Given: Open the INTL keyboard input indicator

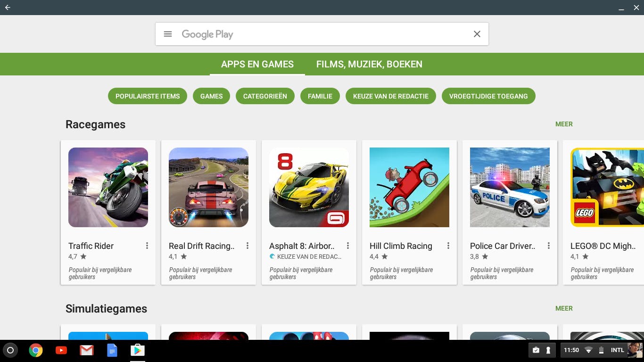Looking at the screenshot, I should pos(617,350).
